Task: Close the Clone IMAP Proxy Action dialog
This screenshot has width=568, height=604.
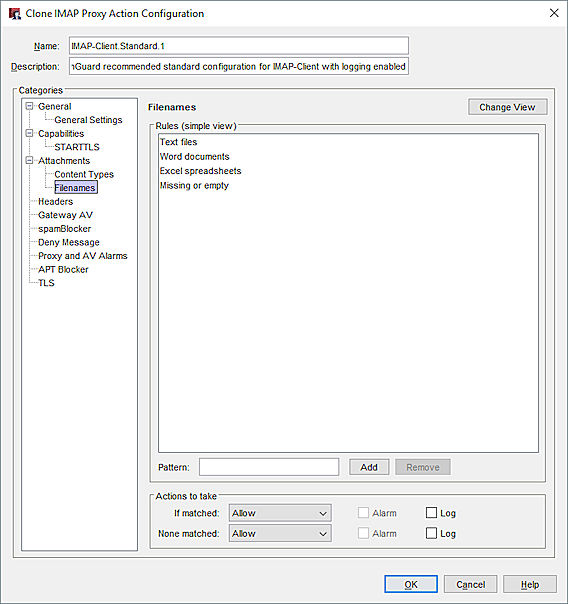Action: pyautogui.click(x=554, y=13)
